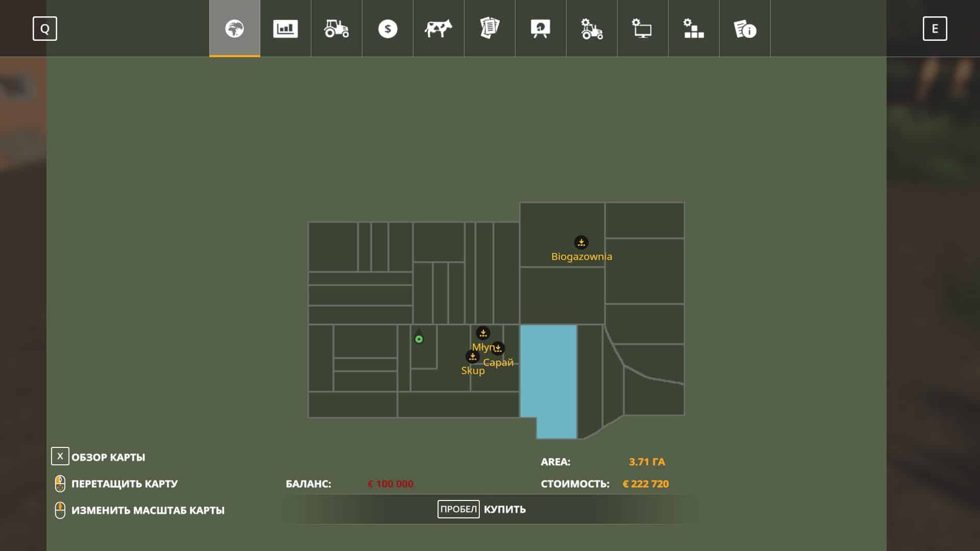Open the contracts papers tab
Viewport: 980px width, 551px height.
click(x=489, y=29)
